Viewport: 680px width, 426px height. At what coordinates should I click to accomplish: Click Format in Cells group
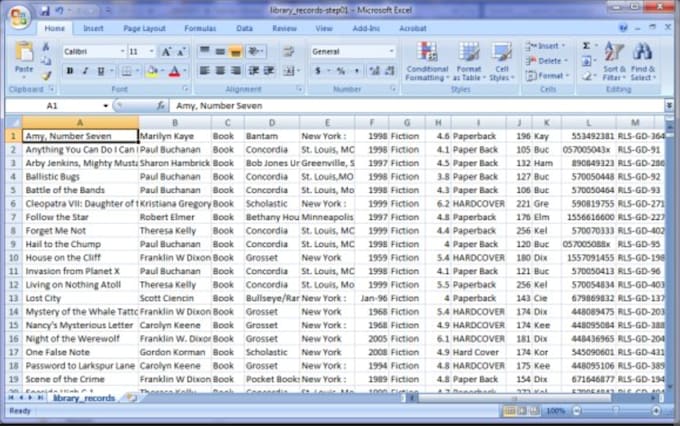(x=547, y=76)
